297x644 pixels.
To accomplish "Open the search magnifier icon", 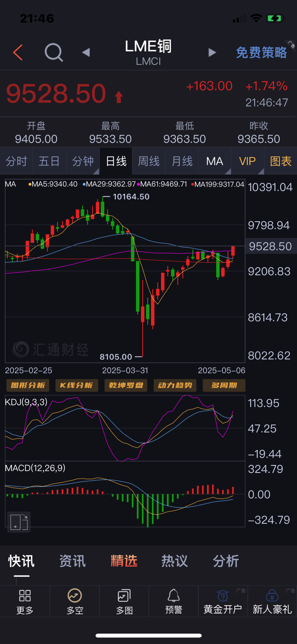I will [54, 52].
